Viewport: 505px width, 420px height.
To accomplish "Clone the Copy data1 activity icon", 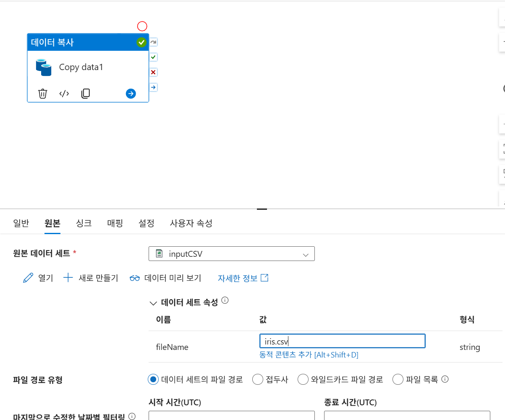I will tap(86, 94).
